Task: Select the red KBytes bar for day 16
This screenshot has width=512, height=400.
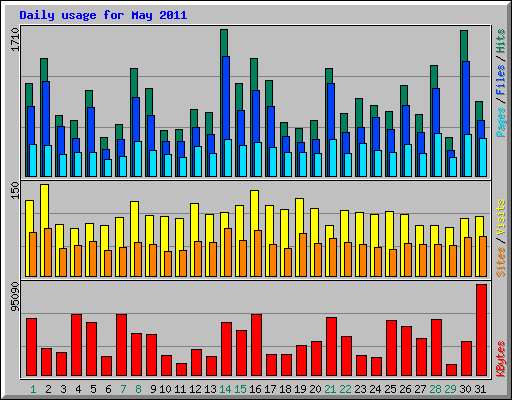Action: 256,345
